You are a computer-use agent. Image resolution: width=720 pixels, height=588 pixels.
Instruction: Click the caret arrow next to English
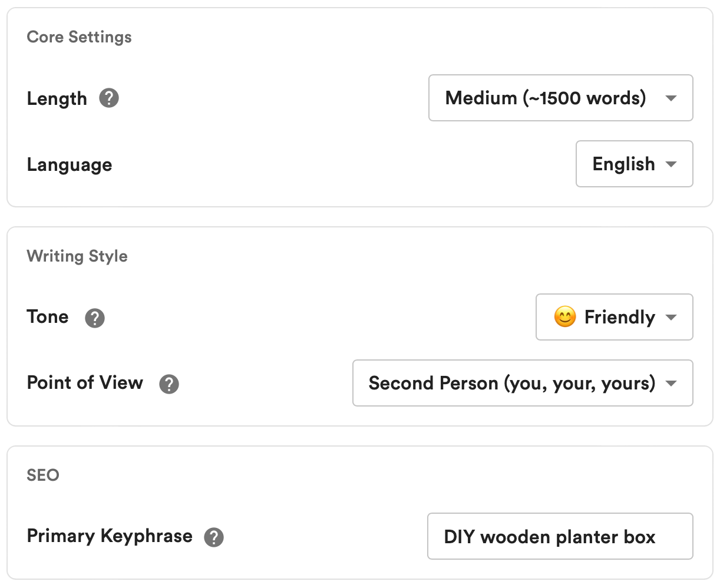671,164
